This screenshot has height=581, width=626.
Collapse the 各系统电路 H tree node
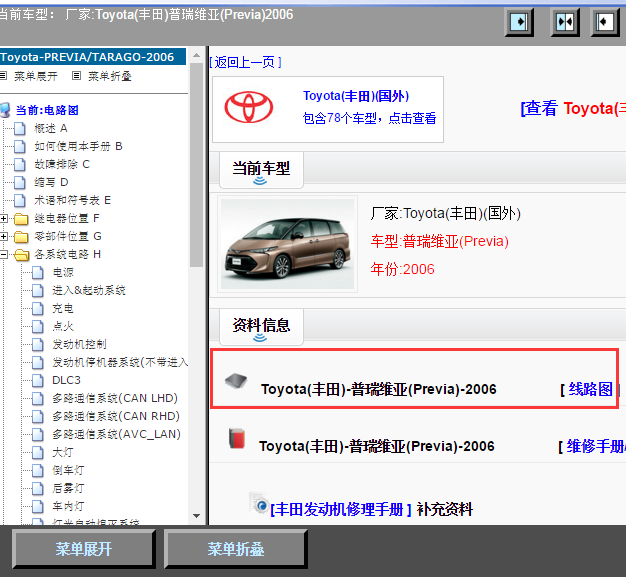[4, 254]
